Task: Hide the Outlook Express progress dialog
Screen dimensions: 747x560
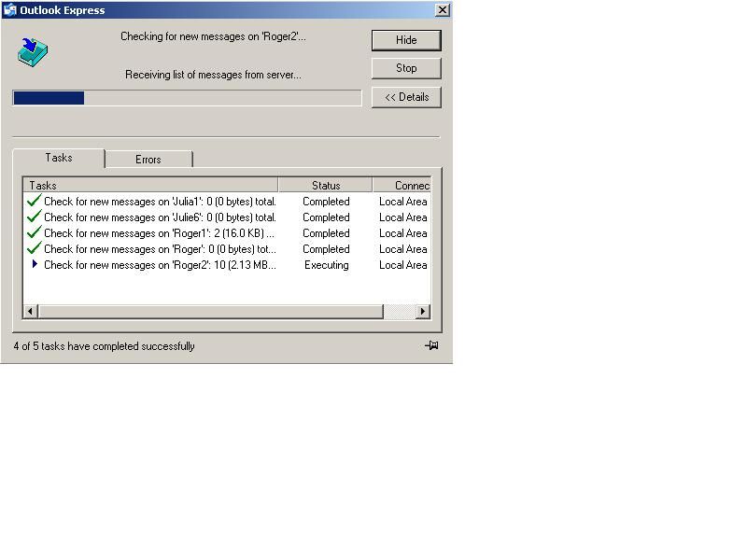Action: pos(406,40)
